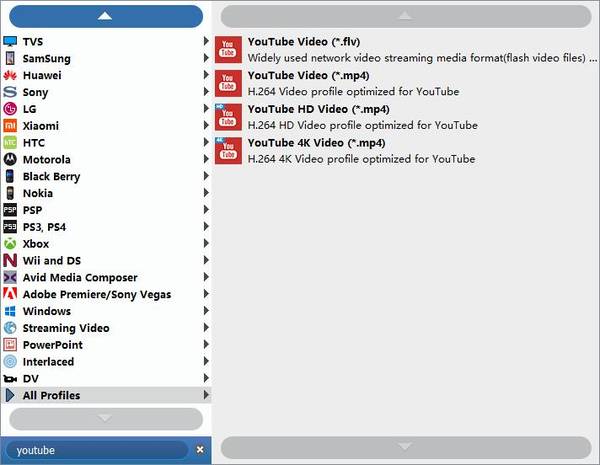600x465 pixels.
Task: Open the HTC category
Action: click(x=106, y=142)
